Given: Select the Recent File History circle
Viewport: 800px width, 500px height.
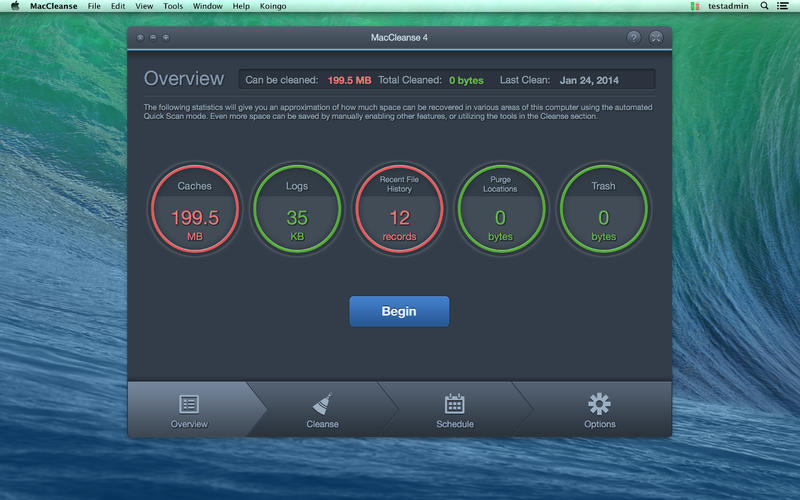Looking at the screenshot, I should (399, 209).
